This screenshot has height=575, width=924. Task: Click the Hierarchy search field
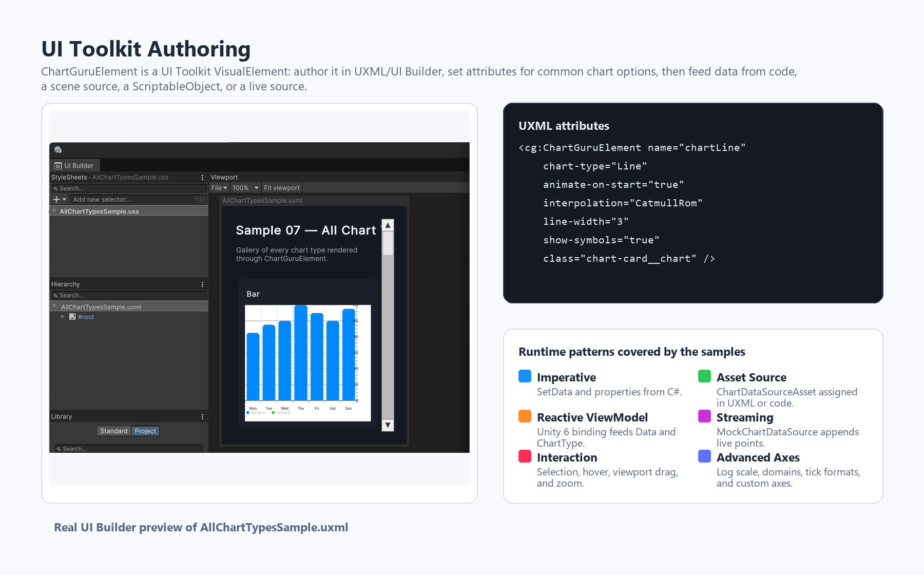(129, 295)
